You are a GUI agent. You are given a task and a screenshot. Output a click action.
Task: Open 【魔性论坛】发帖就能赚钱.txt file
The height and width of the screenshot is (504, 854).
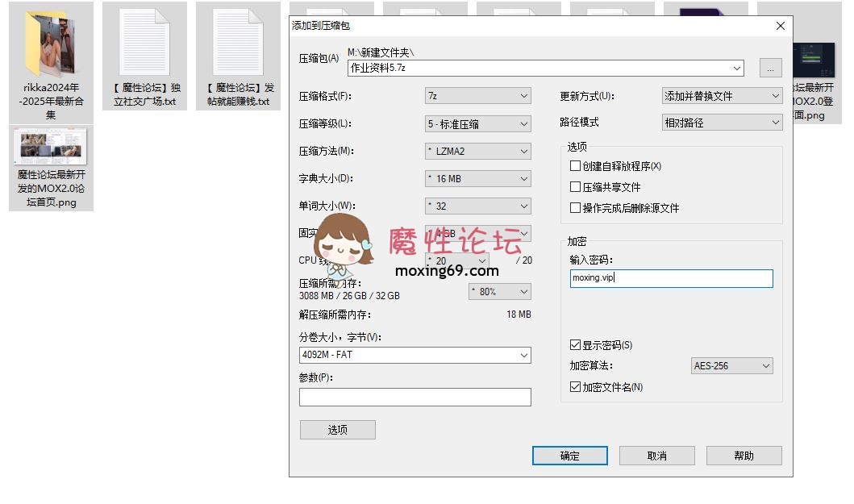tap(236, 40)
